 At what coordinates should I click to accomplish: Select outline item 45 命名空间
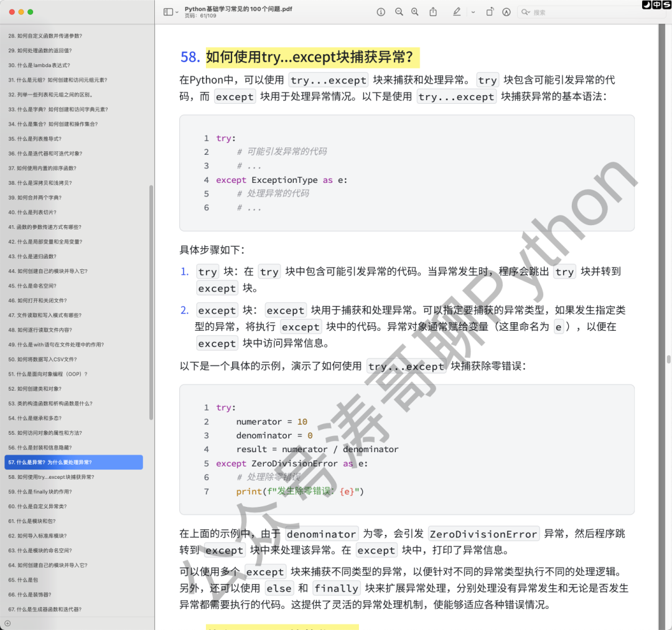(x=32, y=286)
